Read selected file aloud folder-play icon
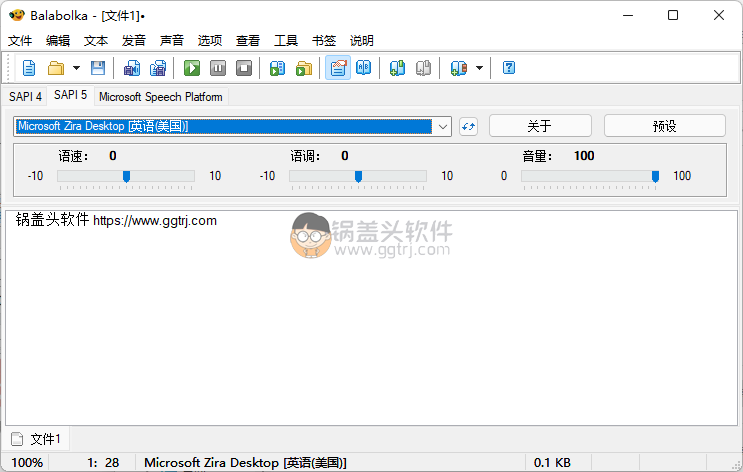743x472 pixels. pos(304,68)
